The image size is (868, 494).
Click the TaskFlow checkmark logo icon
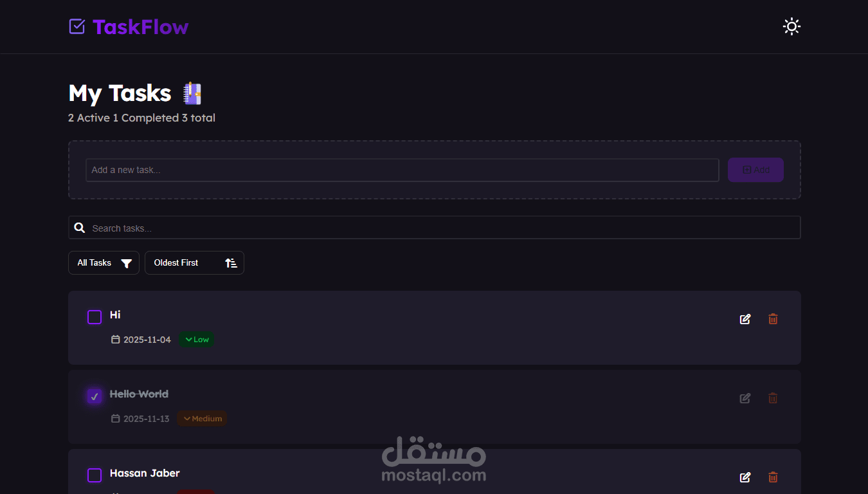click(77, 26)
